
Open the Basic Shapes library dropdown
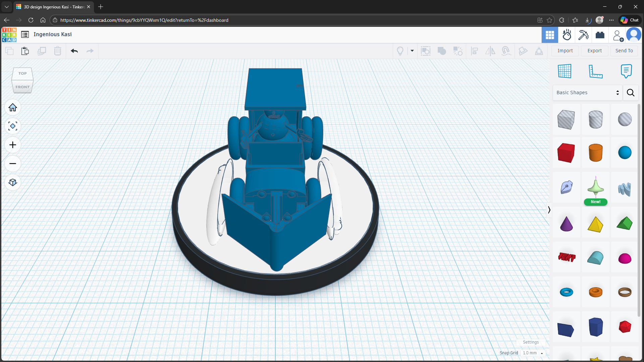(x=588, y=93)
